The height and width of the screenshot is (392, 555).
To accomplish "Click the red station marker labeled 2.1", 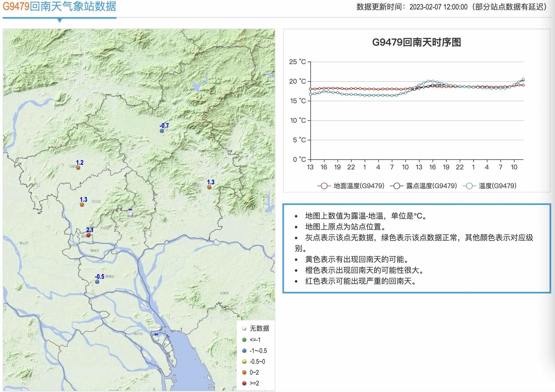I will coord(88,235).
